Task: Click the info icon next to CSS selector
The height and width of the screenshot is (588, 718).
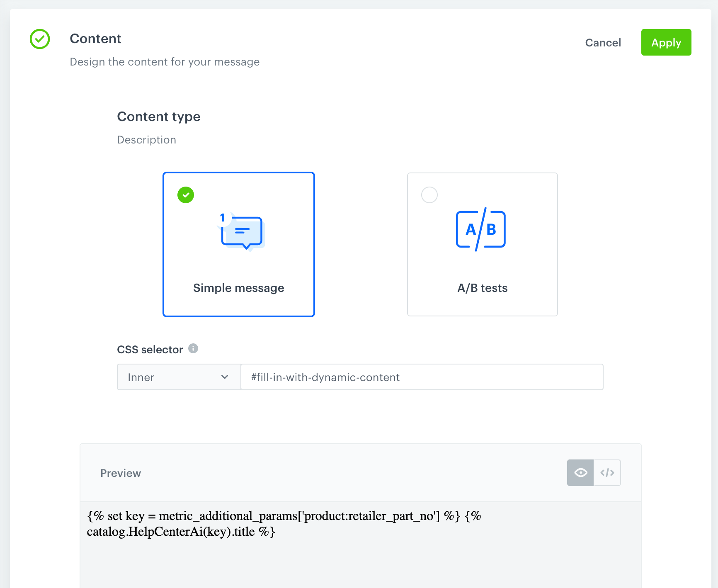Action: click(x=193, y=348)
